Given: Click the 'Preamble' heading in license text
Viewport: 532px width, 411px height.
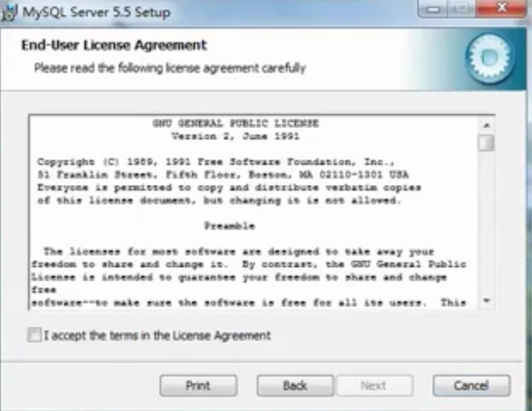Looking at the screenshot, I should click(229, 226).
